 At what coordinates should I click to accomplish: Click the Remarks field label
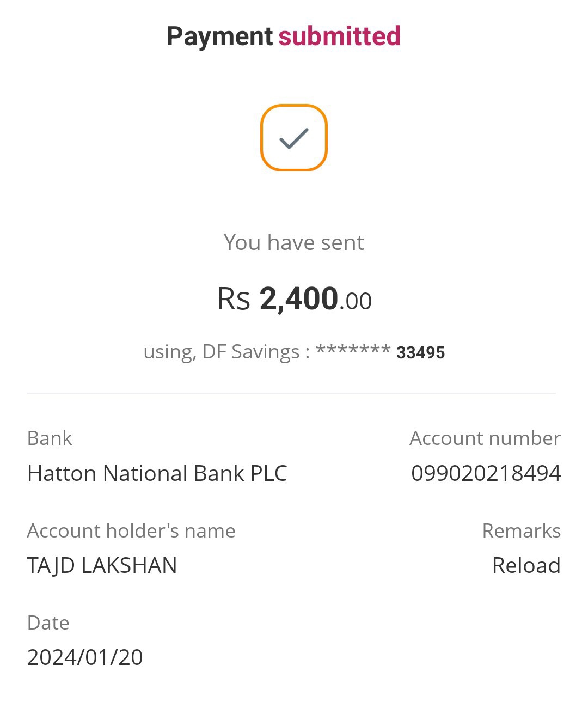521,530
